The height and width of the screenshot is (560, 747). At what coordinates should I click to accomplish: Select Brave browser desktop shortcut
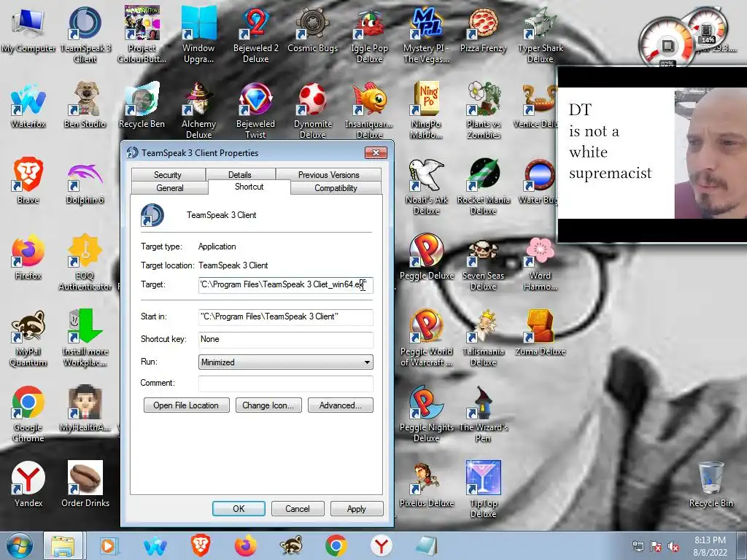(x=28, y=182)
